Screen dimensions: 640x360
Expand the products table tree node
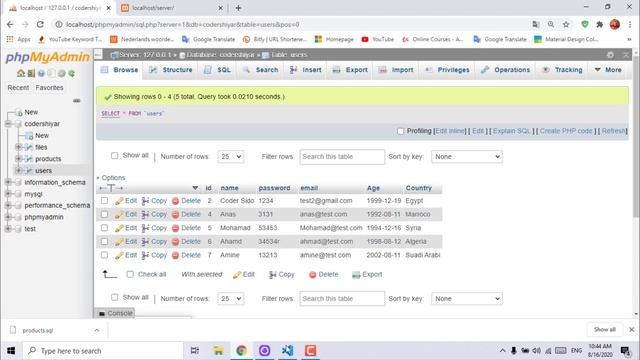click(18, 159)
